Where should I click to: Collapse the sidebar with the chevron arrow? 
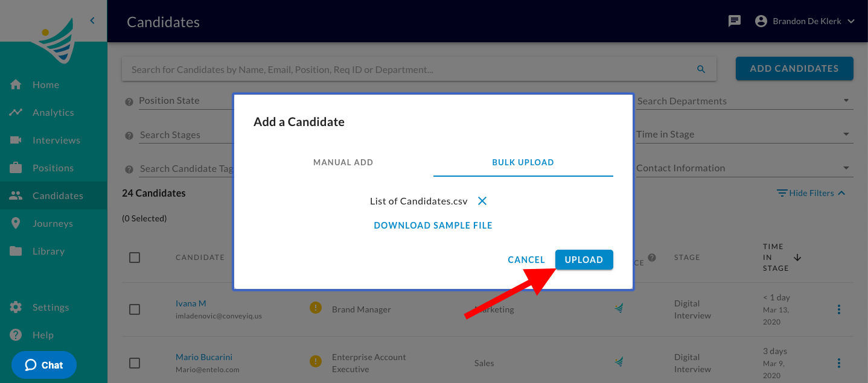click(92, 21)
